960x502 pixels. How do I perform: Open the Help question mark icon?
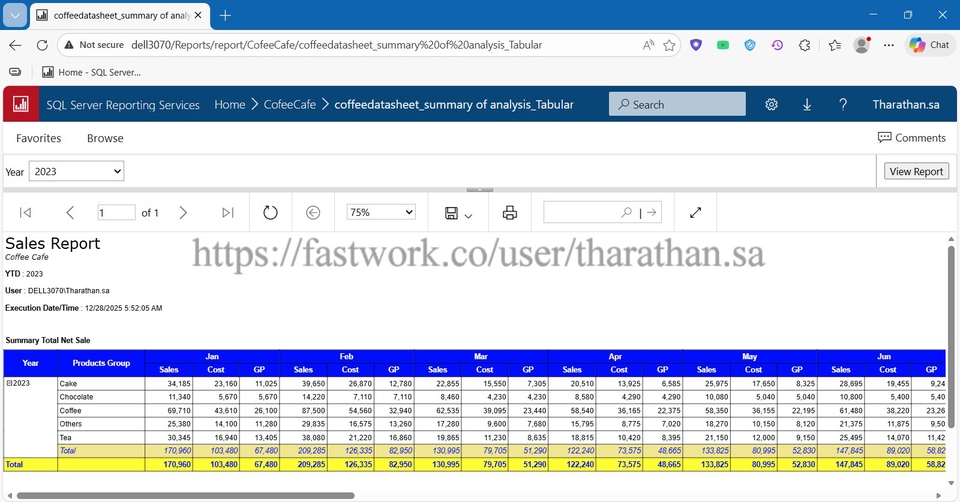point(843,105)
